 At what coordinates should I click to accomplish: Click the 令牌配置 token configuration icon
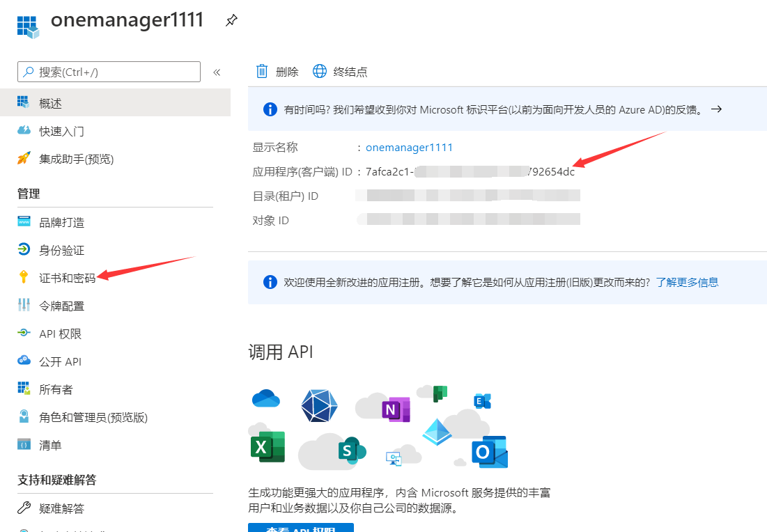coord(24,306)
